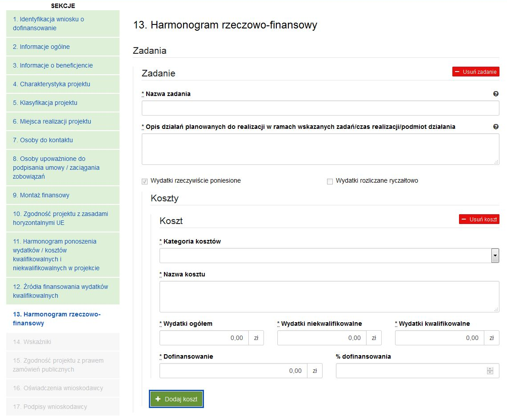Image resolution: width=507 pixels, height=420 pixels.
Task: Select the Wydatki niekwalifikowalne amount field
Action: coord(322,338)
